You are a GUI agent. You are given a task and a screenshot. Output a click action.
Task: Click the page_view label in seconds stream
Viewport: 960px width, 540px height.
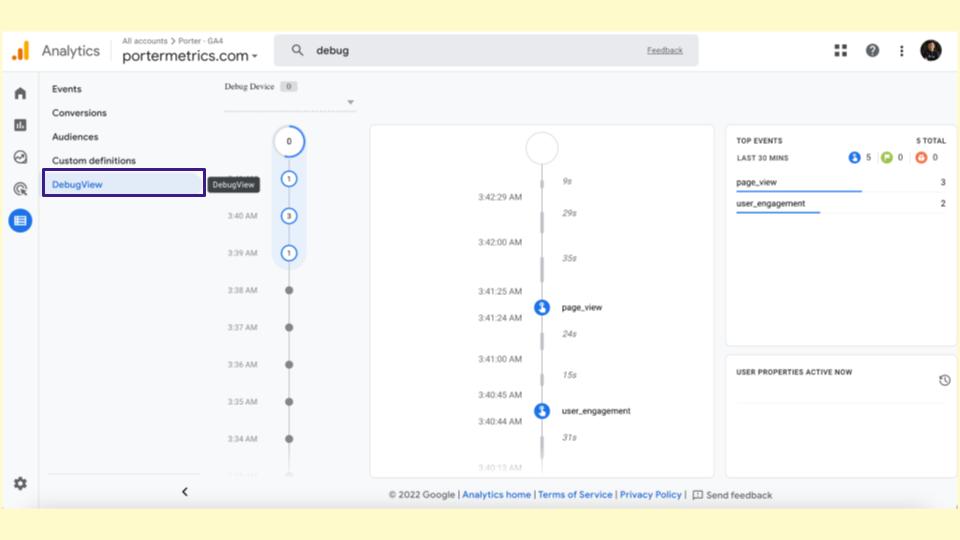(582, 307)
